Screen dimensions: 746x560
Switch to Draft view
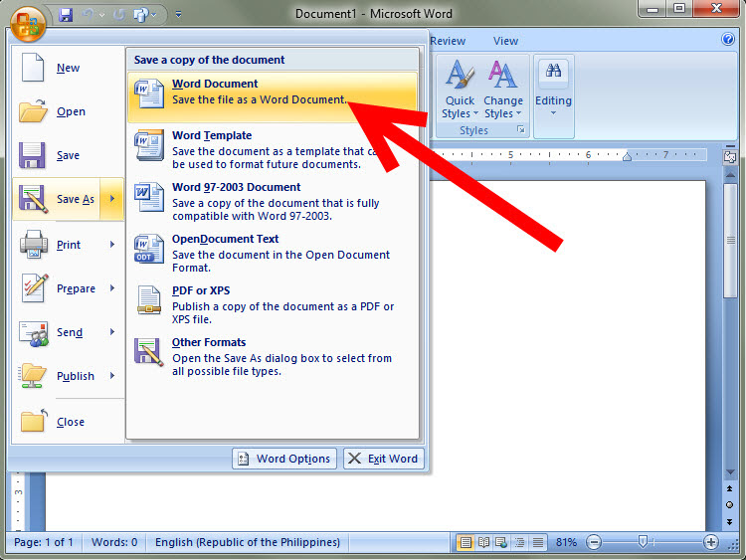pos(537,542)
